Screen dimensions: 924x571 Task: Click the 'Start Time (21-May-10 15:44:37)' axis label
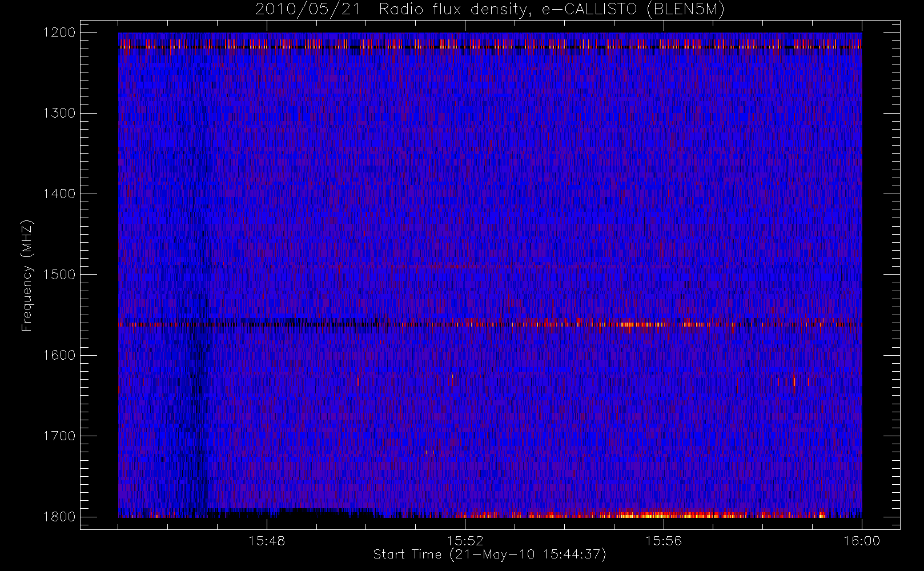coord(489,554)
